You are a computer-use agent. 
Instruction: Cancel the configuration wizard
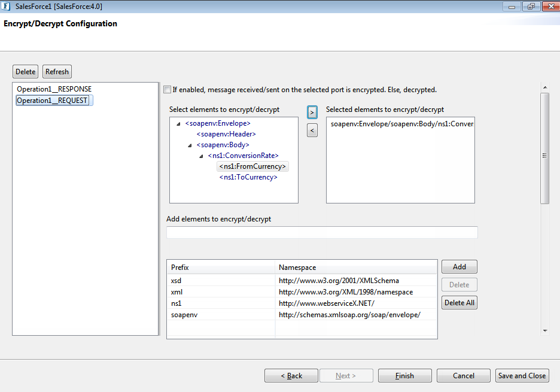pos(464,376)
